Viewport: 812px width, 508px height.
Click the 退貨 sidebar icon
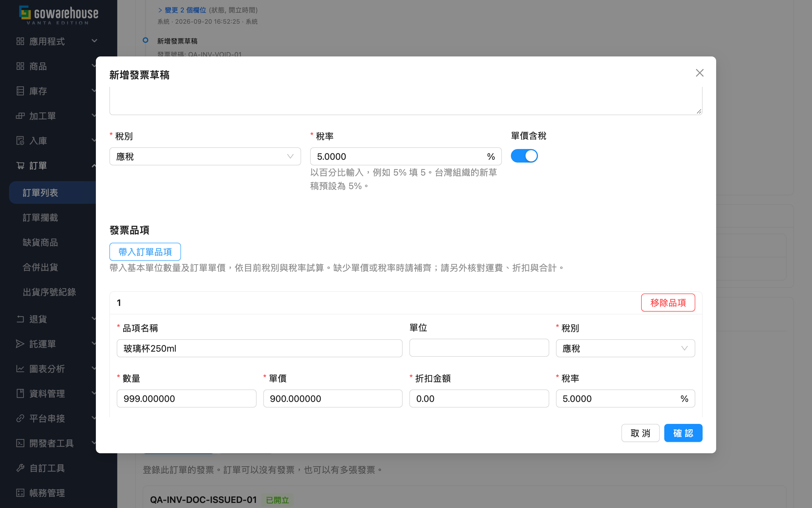(20, 319)
